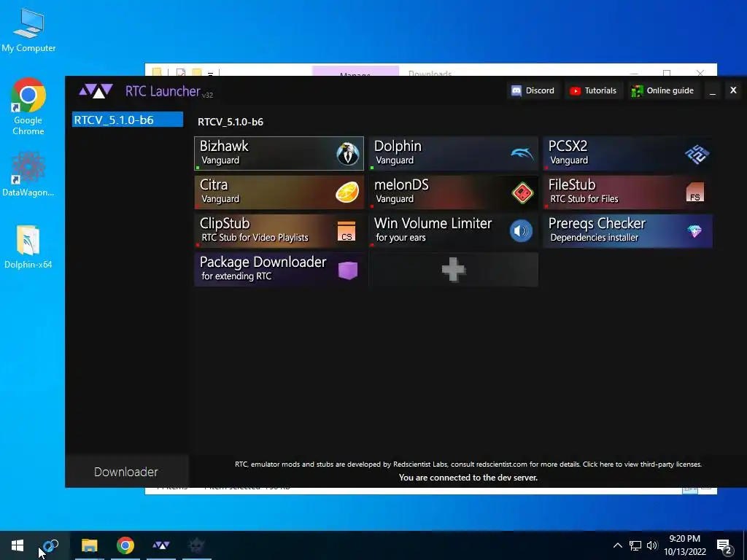Screen dimensions: 747x560
Task: Open Google Chrome desktop shortcut
Action: coord(28,106)
